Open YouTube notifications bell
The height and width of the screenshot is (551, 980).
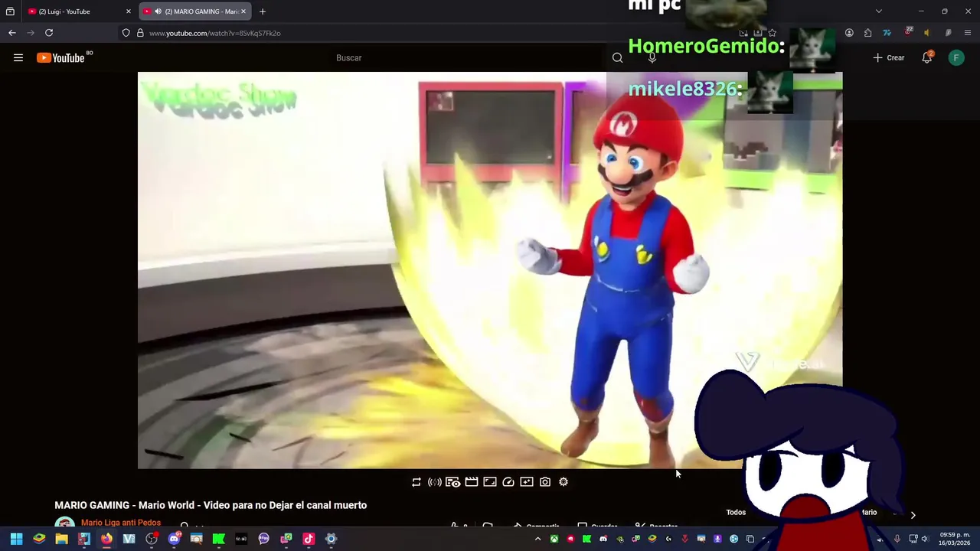tap(927, 57)
